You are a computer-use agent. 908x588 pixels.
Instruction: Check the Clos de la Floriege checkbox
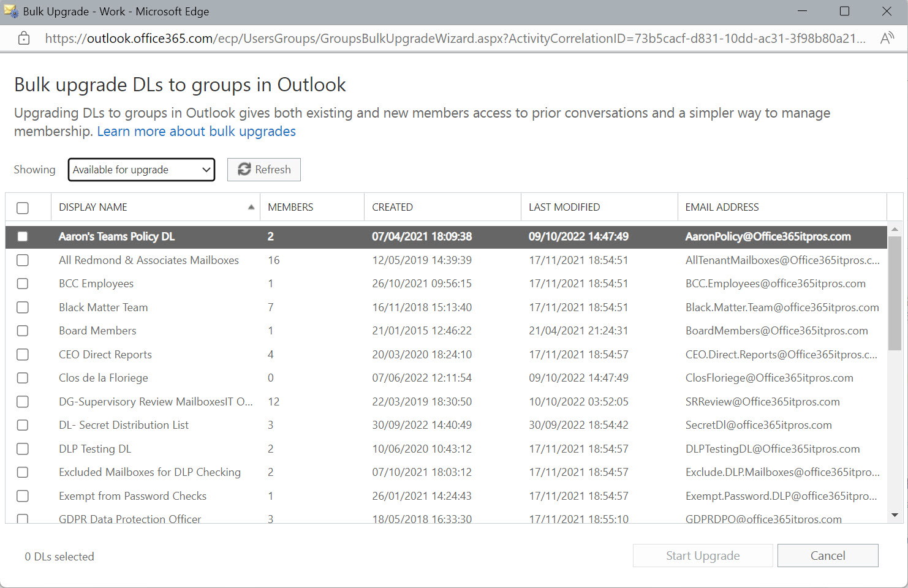[23, 378]
